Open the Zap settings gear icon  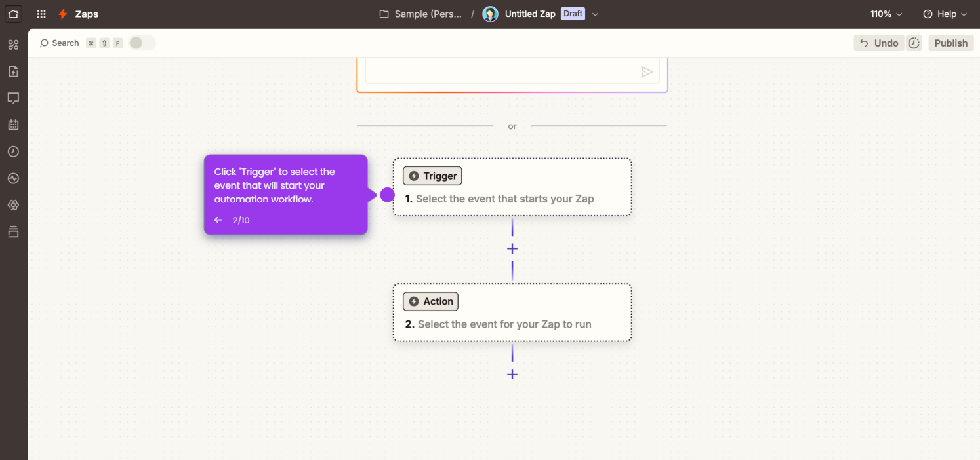(x=13, y=205)
